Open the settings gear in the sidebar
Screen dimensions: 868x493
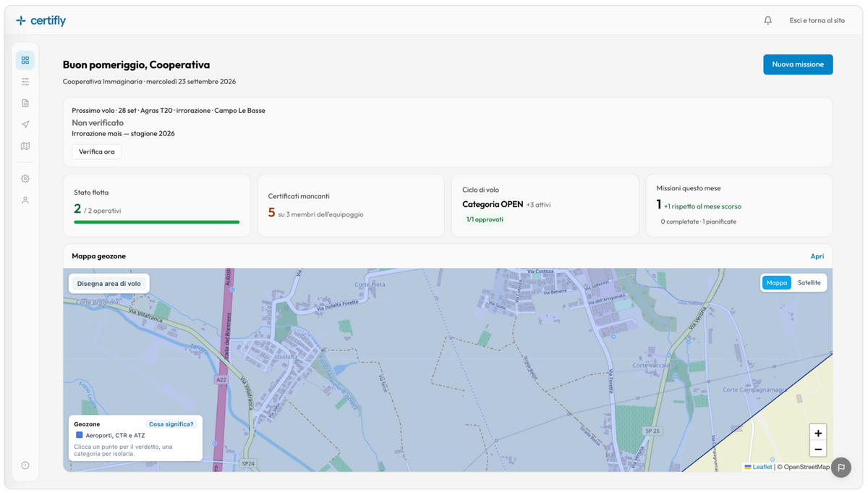pos(25,179)
